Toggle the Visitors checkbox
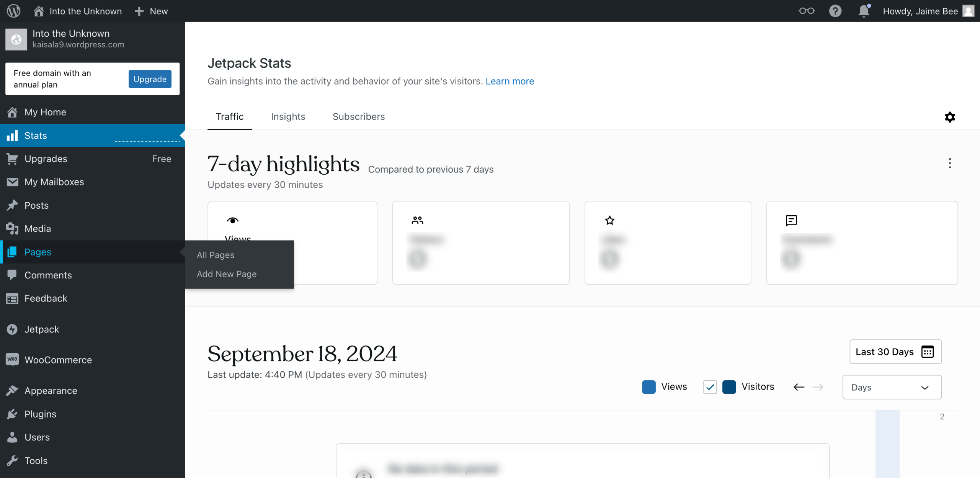The width and height of the screenshot is (980, 478). (710, 387)
